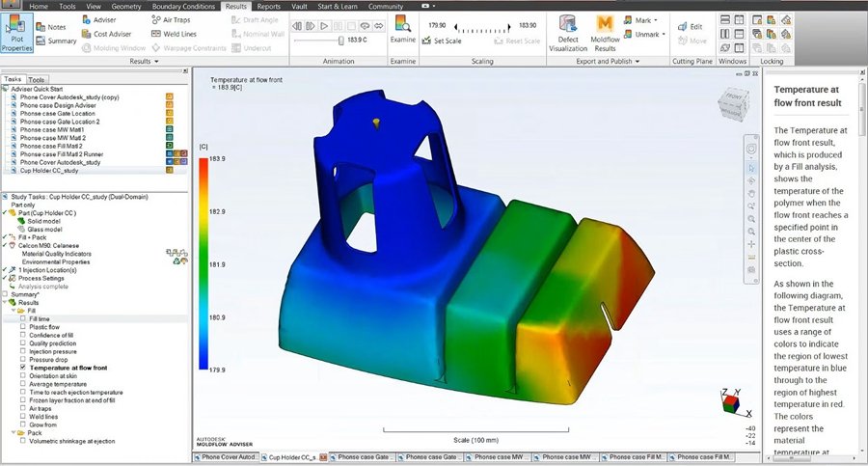Check Confidence of fill result
This screenshot has width=868, height=466.
pyautogui.click(x=23, y=335)
